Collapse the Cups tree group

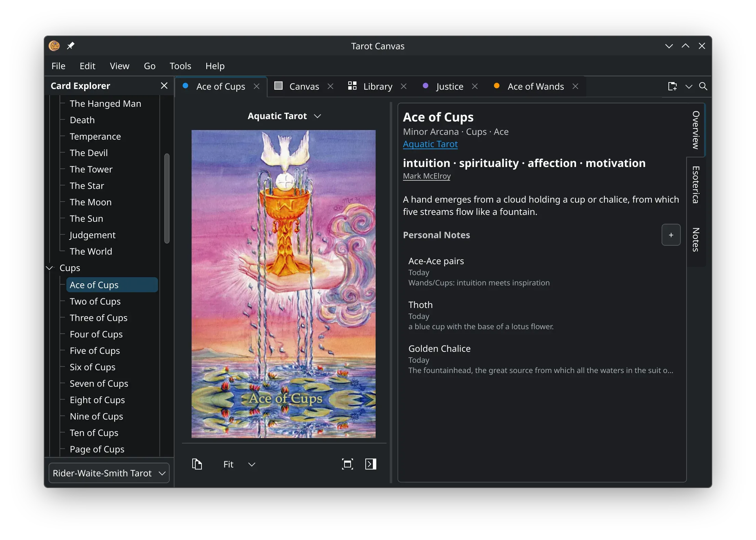coord(50,268)
